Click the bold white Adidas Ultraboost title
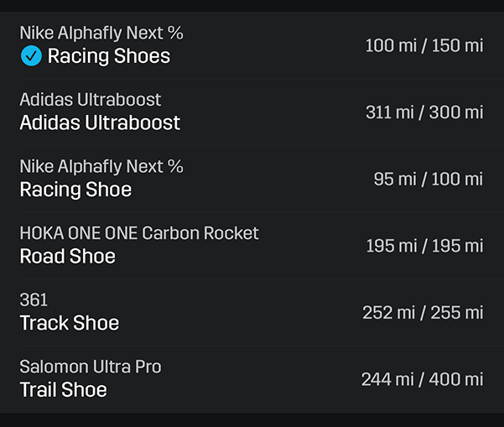Viewport: 504px width, 427px height. click(100, 122)
